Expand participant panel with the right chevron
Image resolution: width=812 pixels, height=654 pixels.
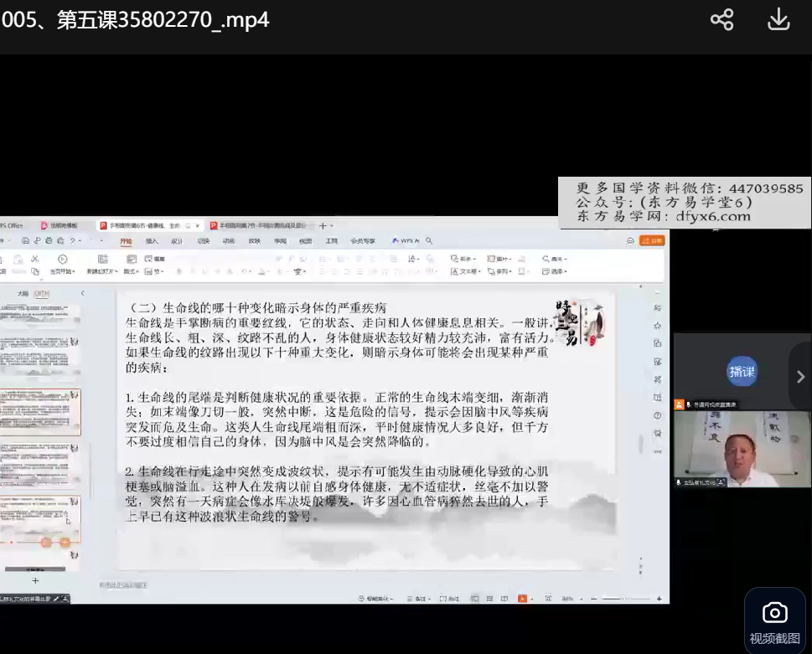click(x=800, y=377)
